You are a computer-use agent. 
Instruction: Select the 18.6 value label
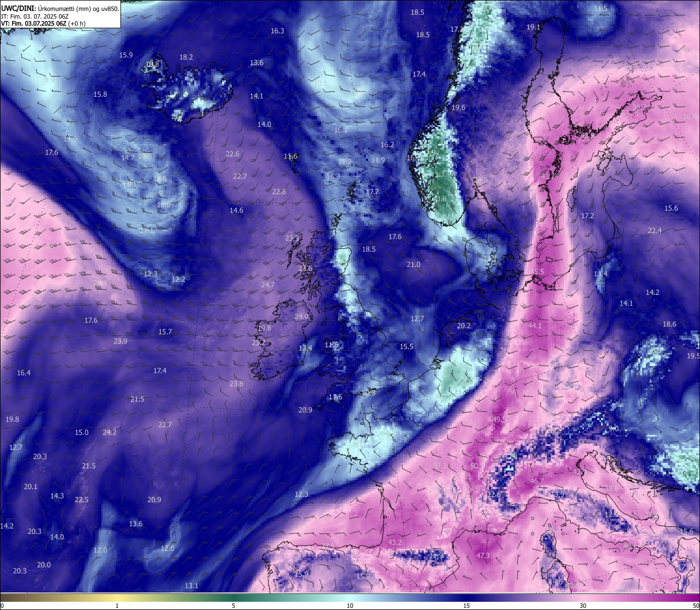pos(669,324)
